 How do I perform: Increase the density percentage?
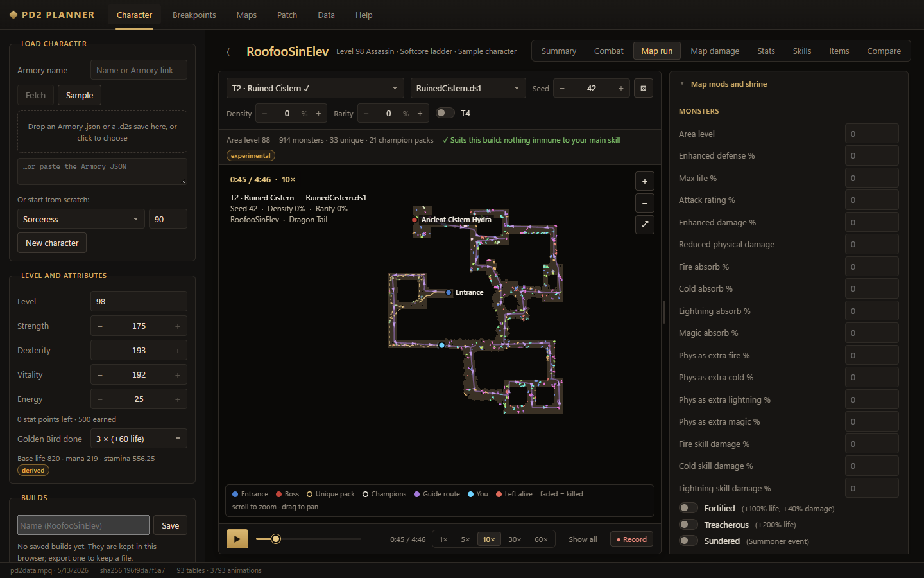pyautogui.click(x=318, y=114)
